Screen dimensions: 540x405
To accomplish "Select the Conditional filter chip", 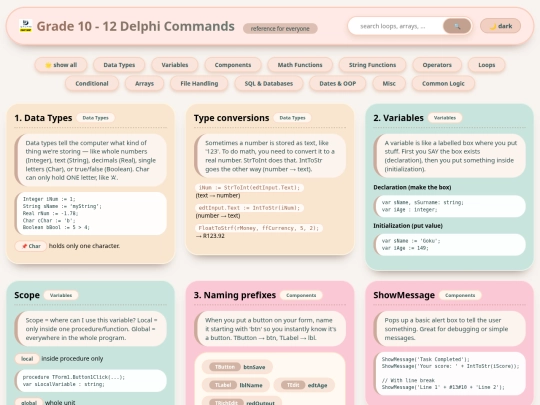I will (x=92, y=83).
